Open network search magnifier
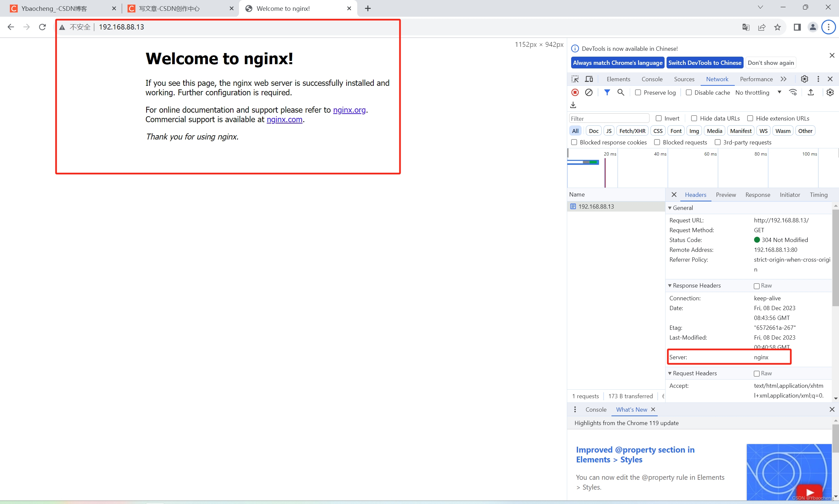Screen dimensions: 839x504 (x=620, y=92)
